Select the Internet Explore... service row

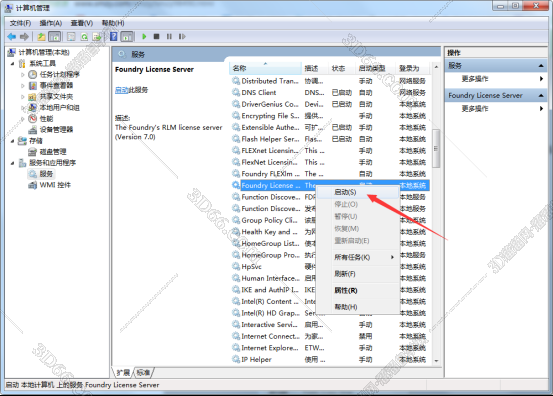[330, 348]
